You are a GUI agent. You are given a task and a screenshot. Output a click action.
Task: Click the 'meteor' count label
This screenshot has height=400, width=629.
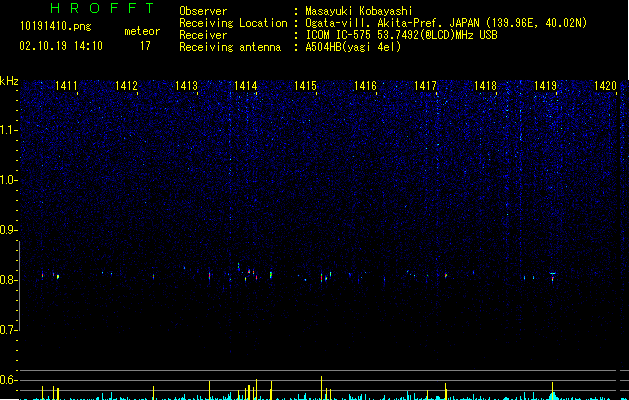pyautogui.click(x=142, y=31)
